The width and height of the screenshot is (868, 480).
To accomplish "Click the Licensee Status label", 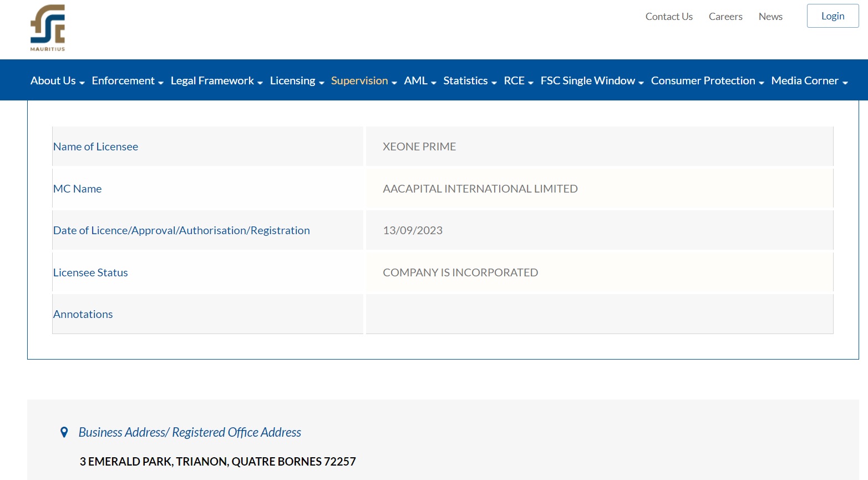I will coord(90,272).
